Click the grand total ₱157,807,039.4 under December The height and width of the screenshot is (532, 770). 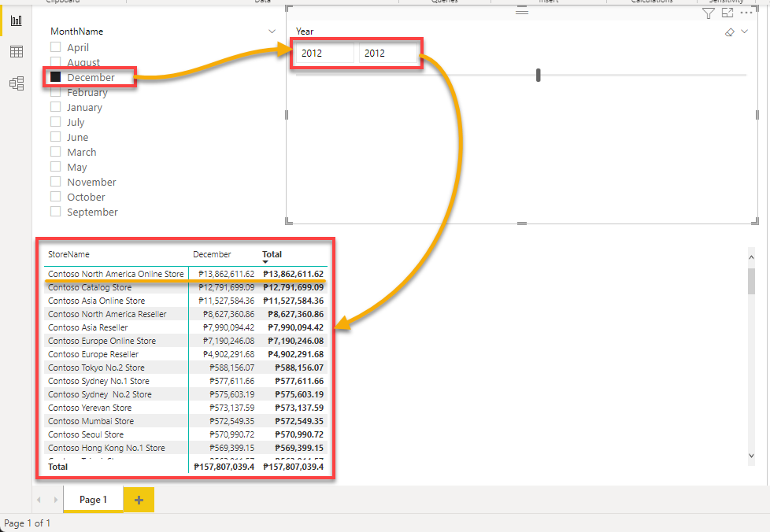pyautogui.click(x=224, y=467)
